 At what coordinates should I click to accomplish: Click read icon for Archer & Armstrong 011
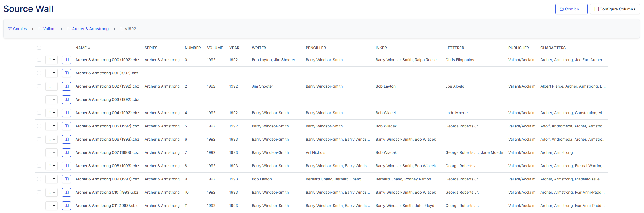coord(66,206)
